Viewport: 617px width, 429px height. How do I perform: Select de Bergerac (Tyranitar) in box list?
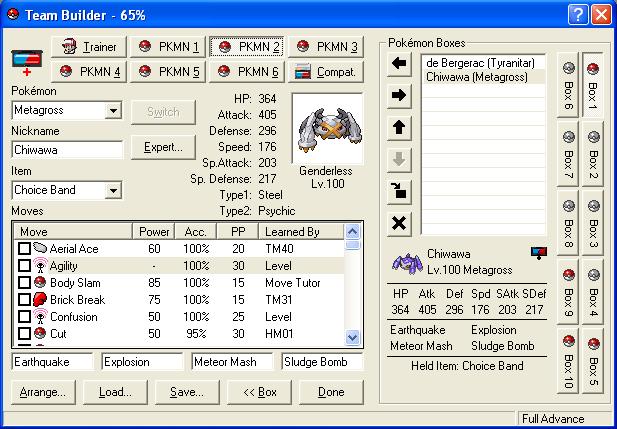483,63
